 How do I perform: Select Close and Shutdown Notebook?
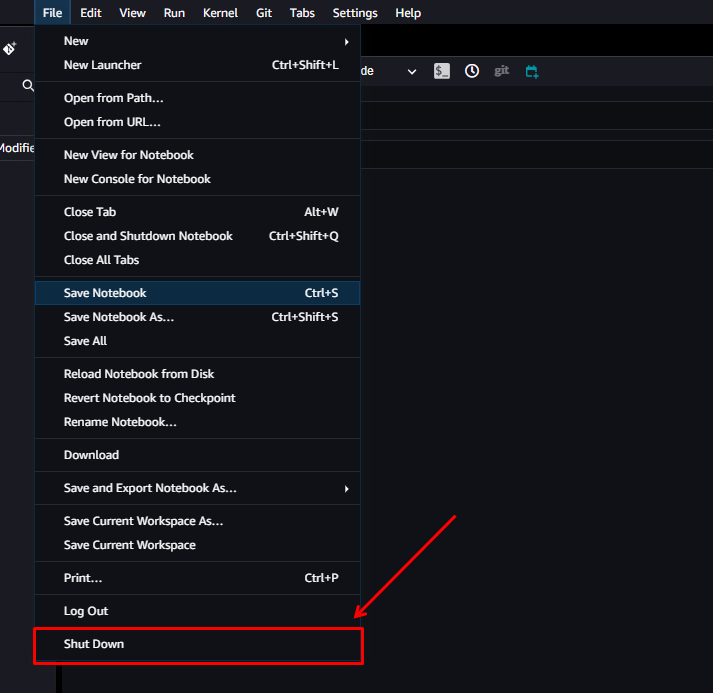[148, 236]
